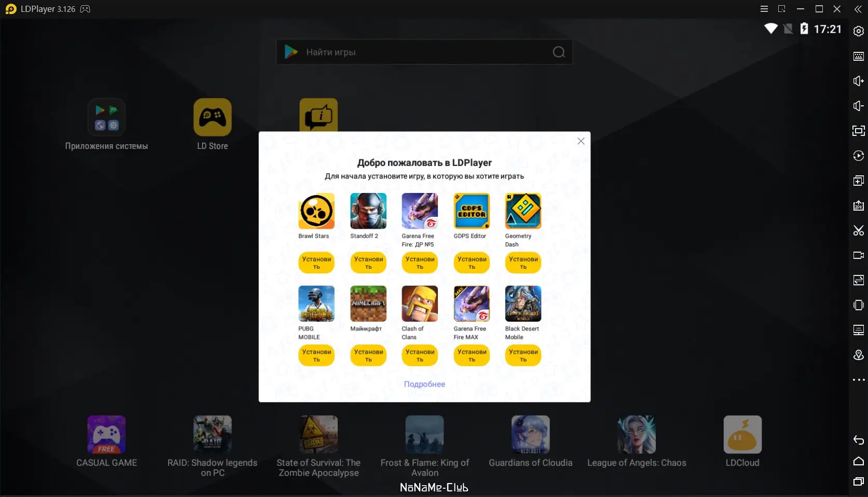
Task: Select Garena Free Fire ДР №5 icon
Action: tap(420, 211)
